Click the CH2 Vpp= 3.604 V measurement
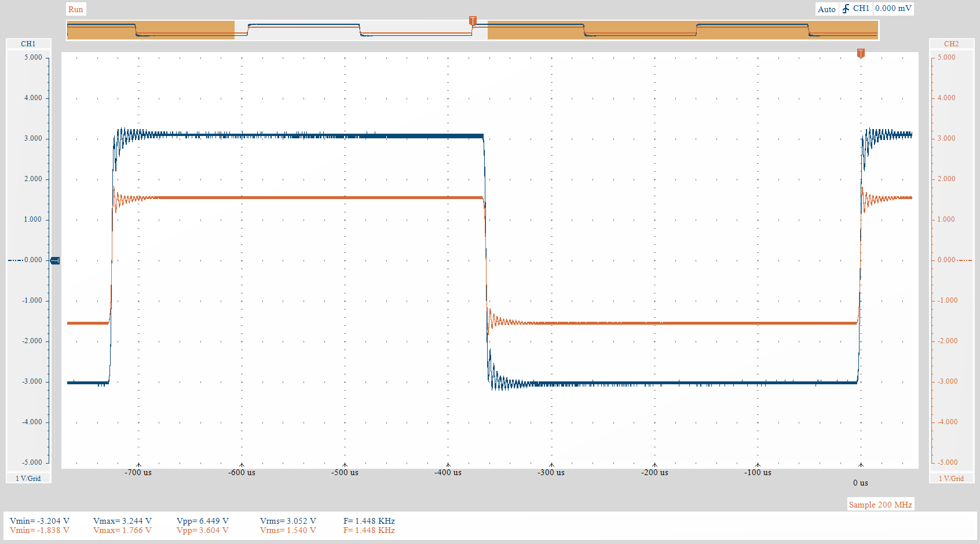Viewport: 980px width, 544px height. (x=203, y=530)
